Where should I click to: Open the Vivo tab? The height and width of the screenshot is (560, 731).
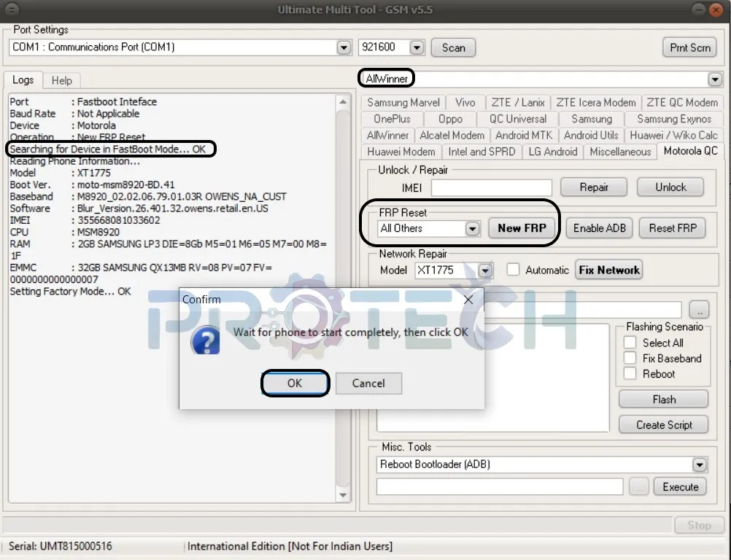465,103
